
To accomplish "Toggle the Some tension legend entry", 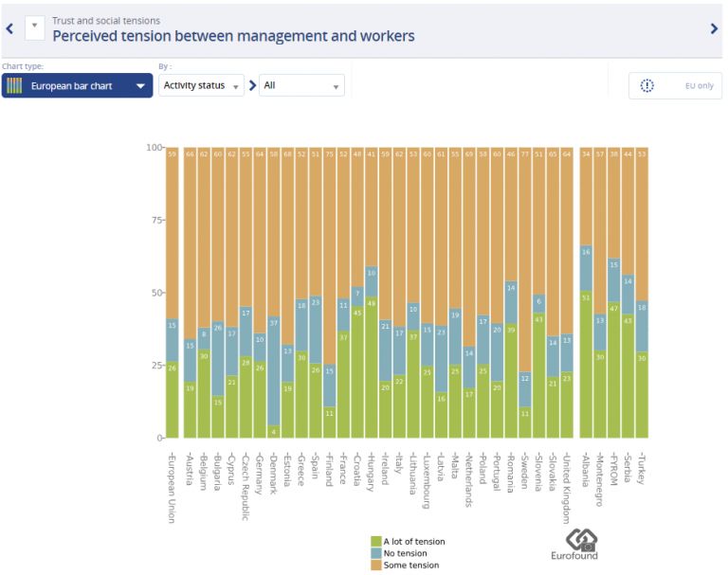I will coord(410,565).
